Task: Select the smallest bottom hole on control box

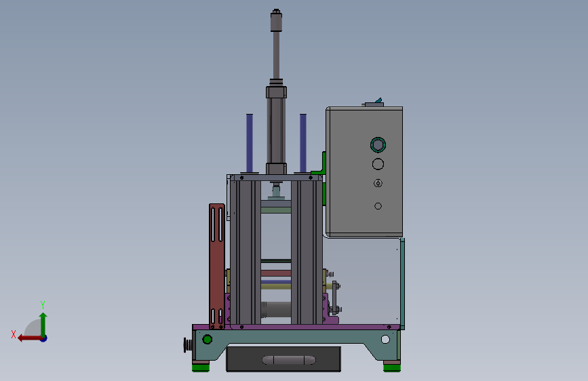Action: pyautogui.click(x=378, y=206)
